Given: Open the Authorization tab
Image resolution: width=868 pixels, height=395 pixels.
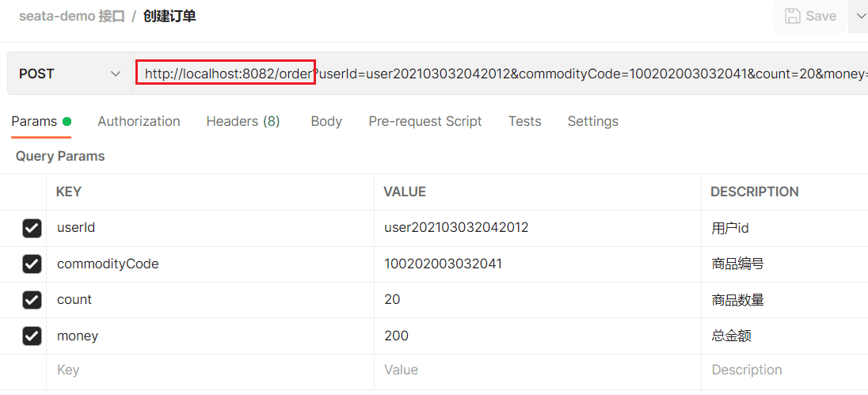Looking at the screenshot, I should 139,121.
